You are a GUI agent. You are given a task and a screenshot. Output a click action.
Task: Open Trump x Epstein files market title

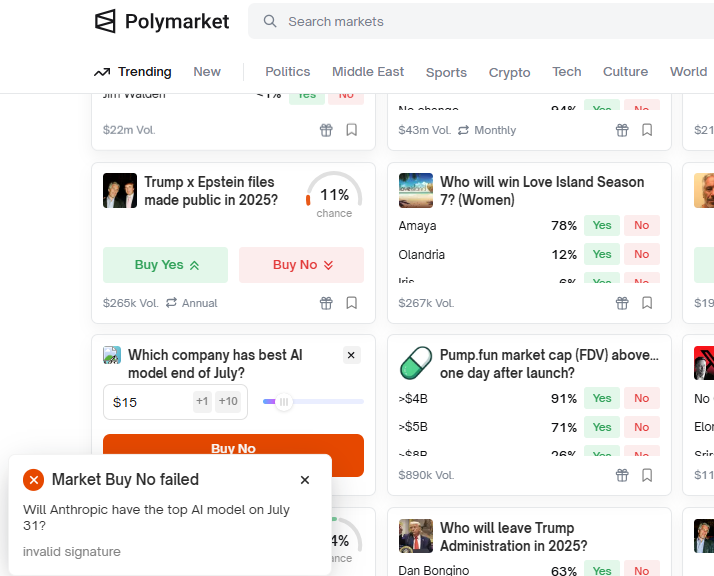click(x=211, y=191)
